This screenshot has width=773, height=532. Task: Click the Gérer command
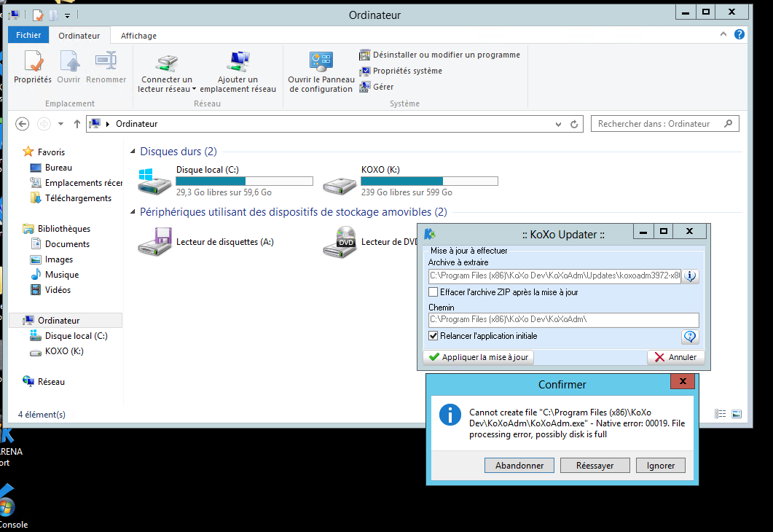point(377,87)
